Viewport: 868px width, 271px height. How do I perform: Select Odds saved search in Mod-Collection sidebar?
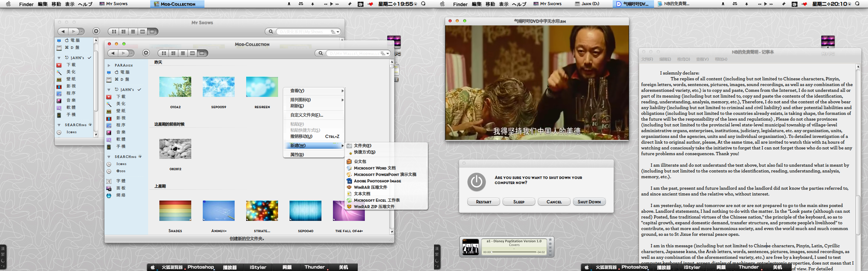click(121, 171)
